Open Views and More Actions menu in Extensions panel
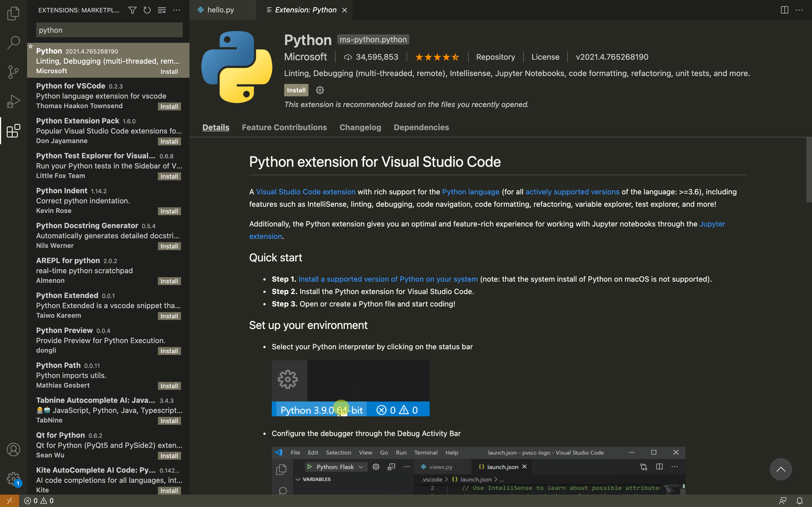The height and width of the screenshot is (507, 812). tap(176, 10)
